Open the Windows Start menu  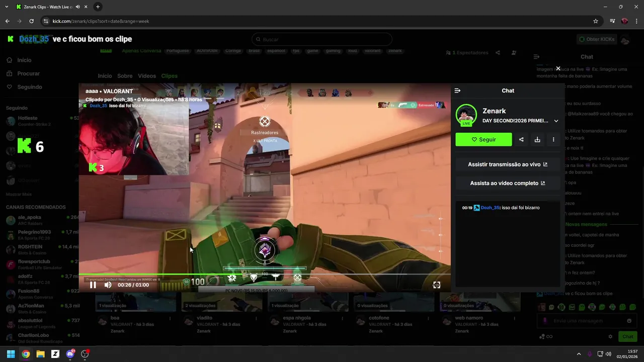coord(11,354)
